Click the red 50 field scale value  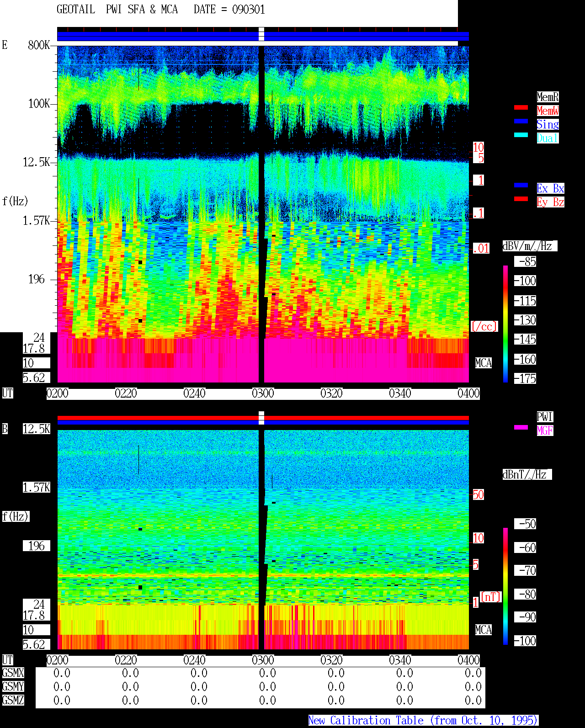[478, 494]
